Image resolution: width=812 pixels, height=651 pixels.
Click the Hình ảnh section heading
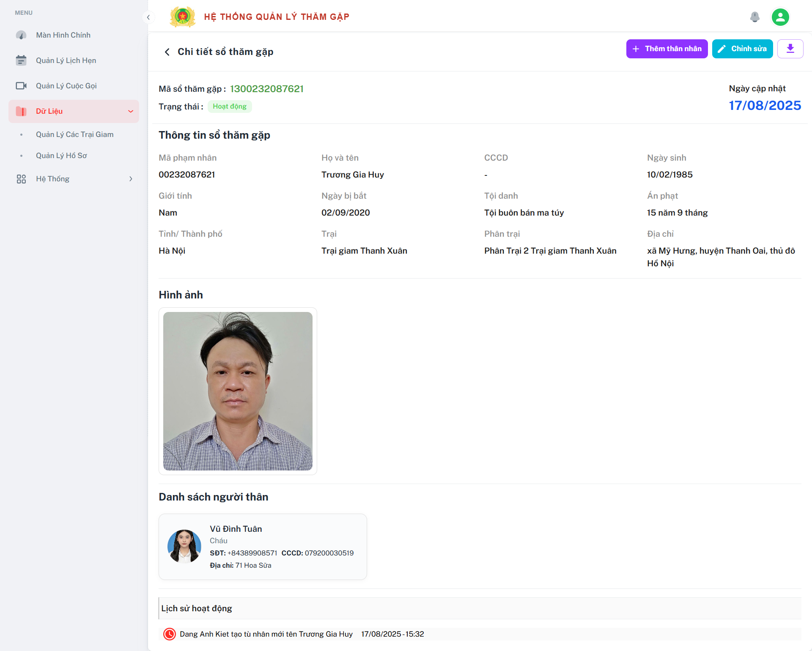coord(181,295)
